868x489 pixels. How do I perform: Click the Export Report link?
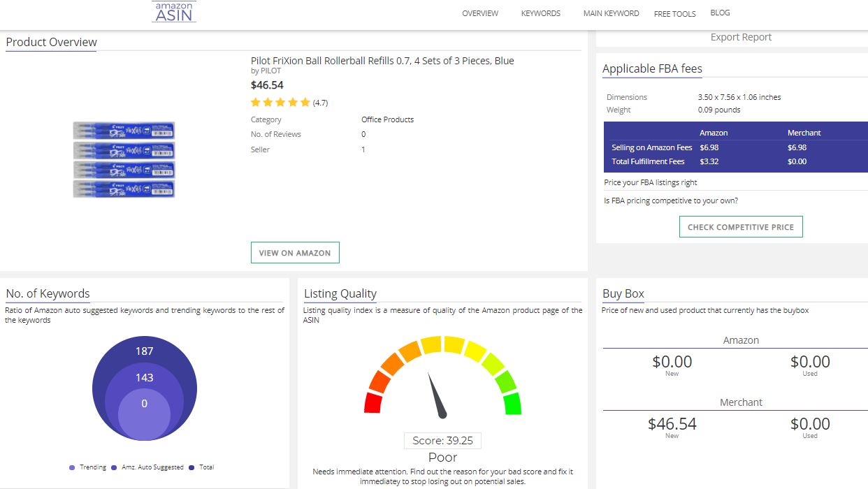coord(741,37)
